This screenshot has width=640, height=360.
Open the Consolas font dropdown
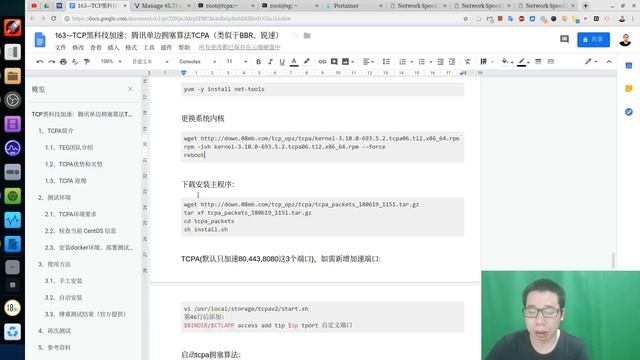pos(198,62)
